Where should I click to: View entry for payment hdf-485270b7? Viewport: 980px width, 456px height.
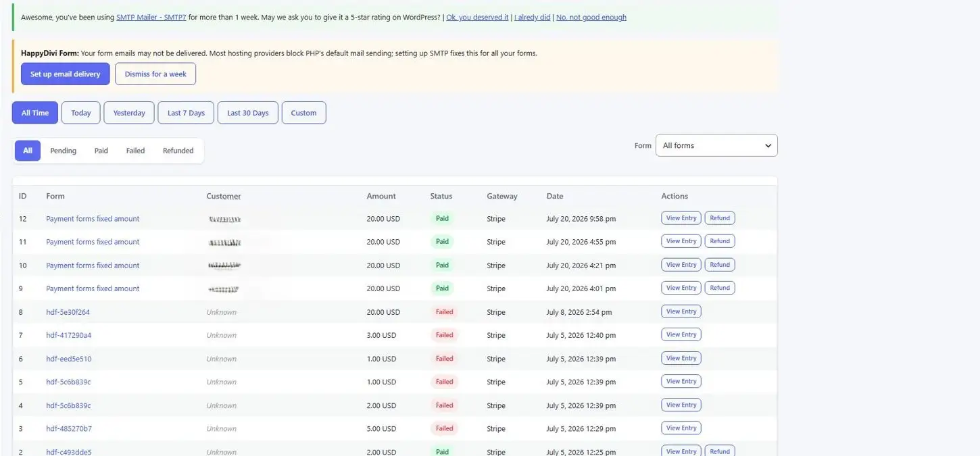pyautogui.click(x=681, y=428)
